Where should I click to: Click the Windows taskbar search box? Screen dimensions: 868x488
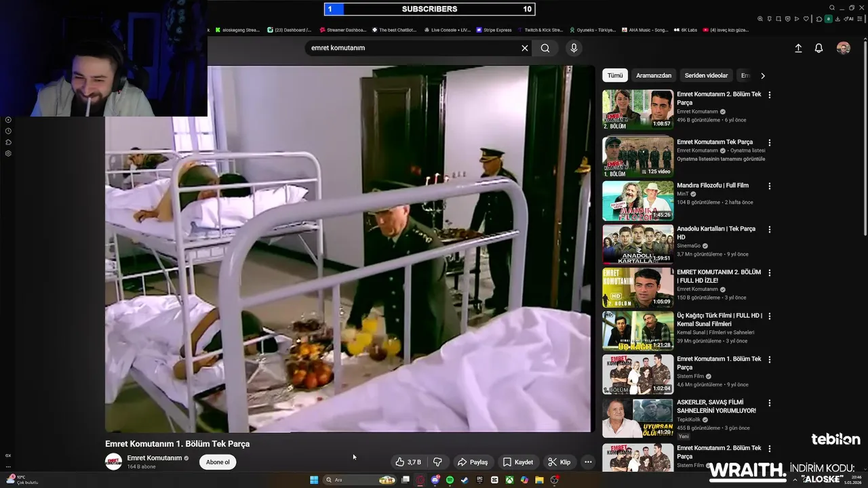[359, 480]
